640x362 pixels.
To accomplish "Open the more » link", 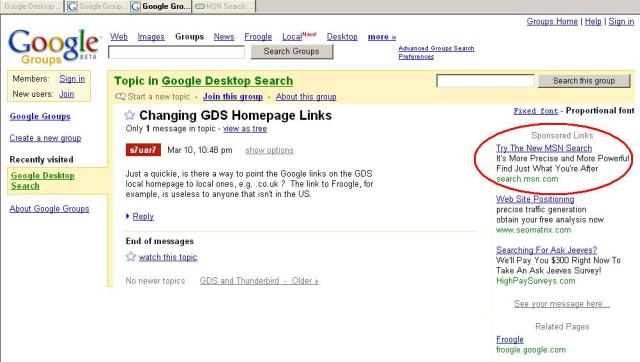I will click(382, 37).
